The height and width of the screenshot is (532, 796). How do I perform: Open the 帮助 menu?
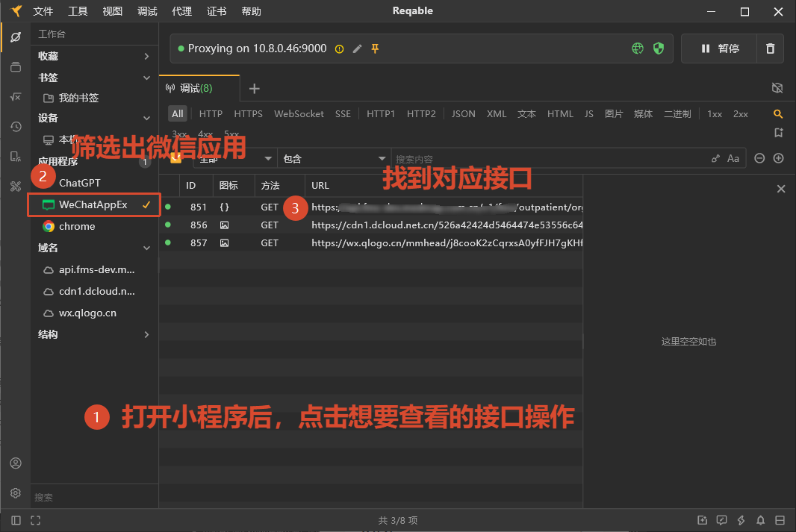tap(252, 11)
